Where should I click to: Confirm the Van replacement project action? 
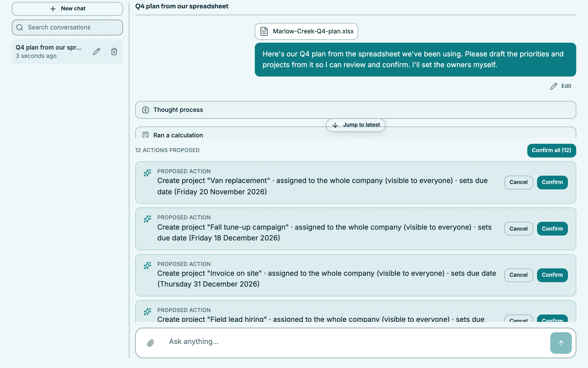(552, 182)
